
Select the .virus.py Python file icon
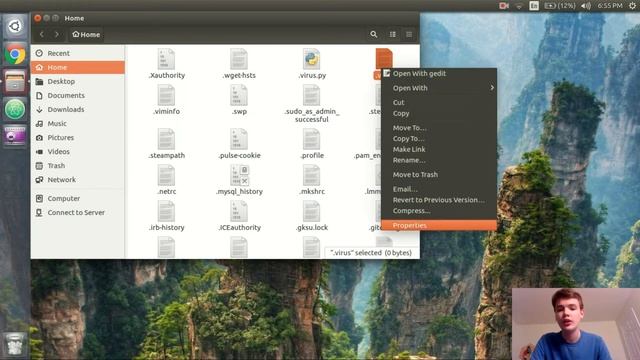pyautogui.click(x=311, y=59)
